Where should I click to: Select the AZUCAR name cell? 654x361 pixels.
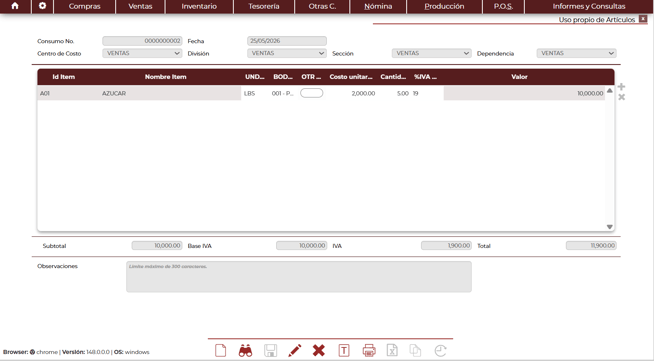pyautogui.click(x=170, y=93)
